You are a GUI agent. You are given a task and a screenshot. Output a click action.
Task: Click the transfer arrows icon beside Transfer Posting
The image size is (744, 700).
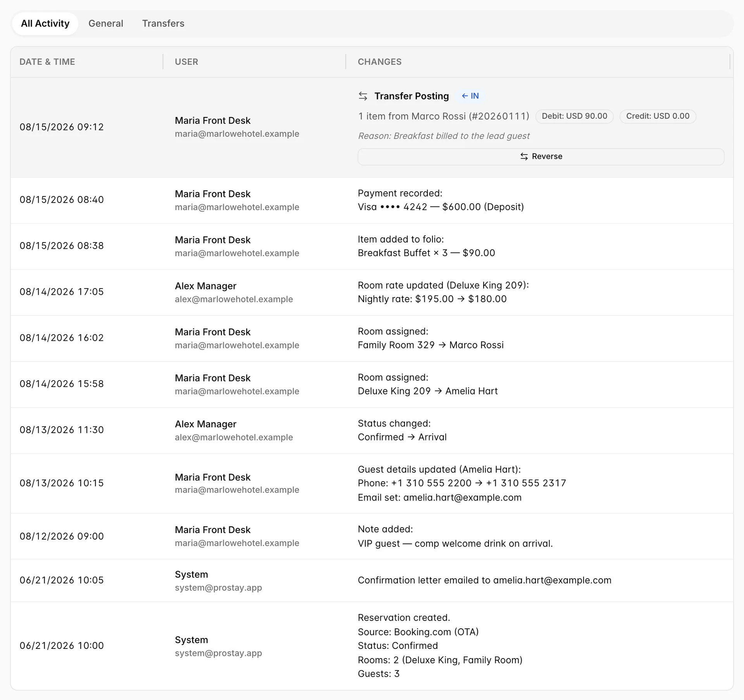point(363,96)
